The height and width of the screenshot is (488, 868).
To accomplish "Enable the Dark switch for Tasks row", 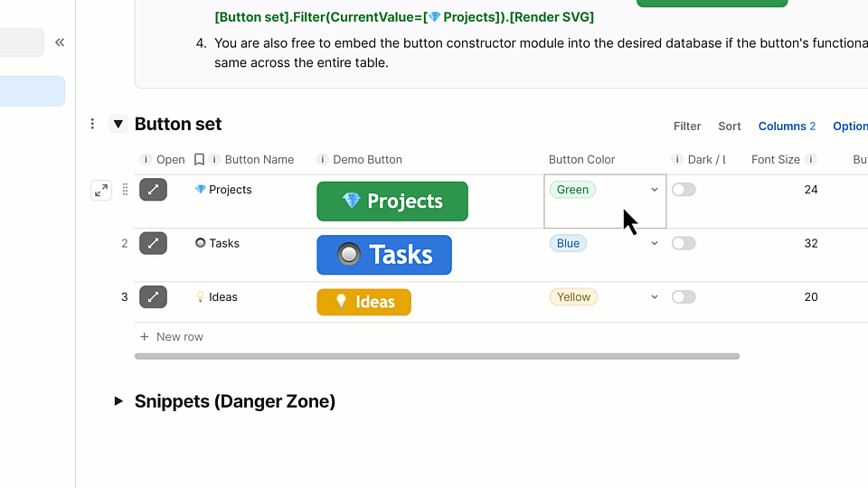I will point(684,243).
